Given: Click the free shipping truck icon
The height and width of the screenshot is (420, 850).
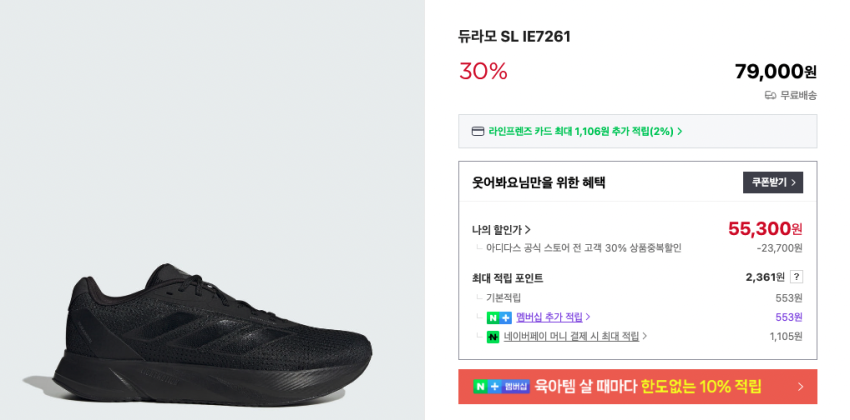Looking at the screenshot, I should [770, 95].
